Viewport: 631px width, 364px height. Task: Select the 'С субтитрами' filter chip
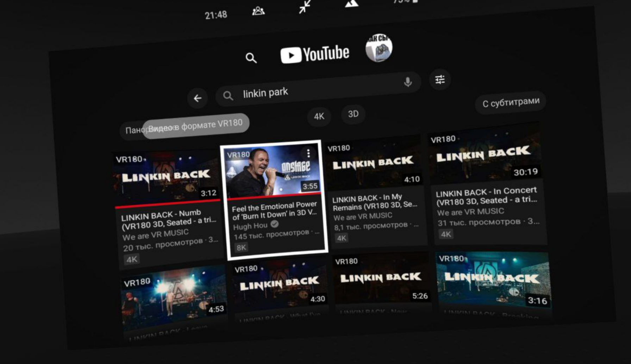coord(511,102)
